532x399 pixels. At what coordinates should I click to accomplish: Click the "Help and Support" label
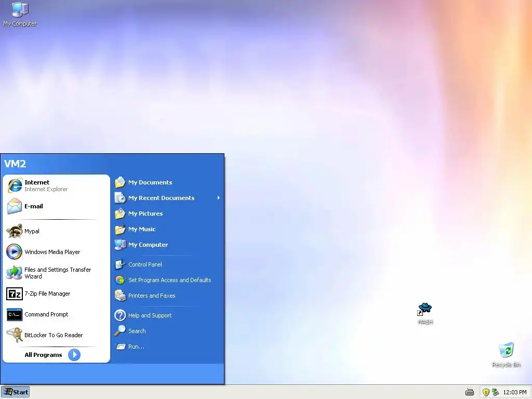click(x=150, y=315)
